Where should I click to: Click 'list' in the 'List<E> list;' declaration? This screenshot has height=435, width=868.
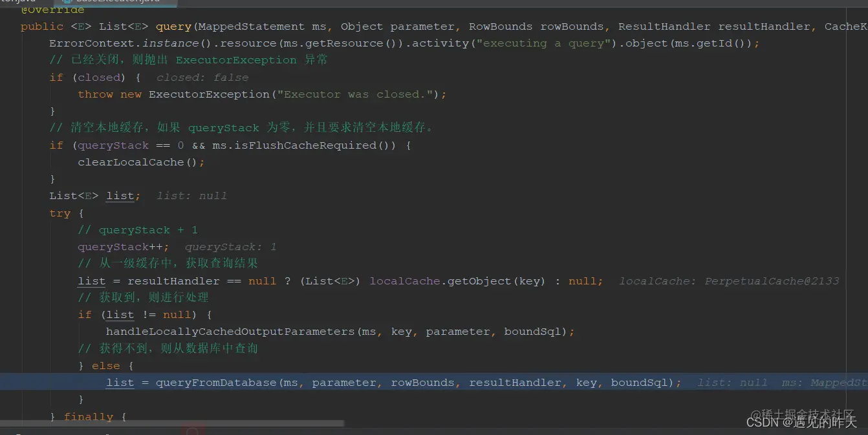(120, 196)
